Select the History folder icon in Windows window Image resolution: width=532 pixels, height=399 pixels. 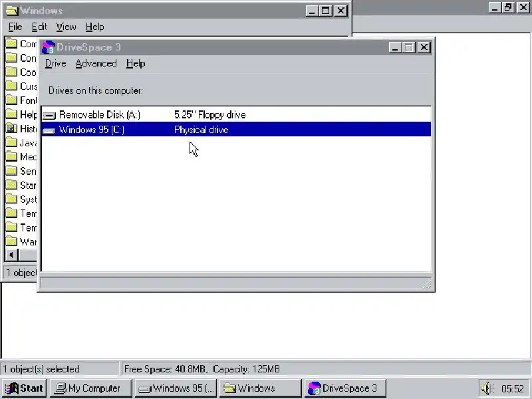[x=11, y=128]
